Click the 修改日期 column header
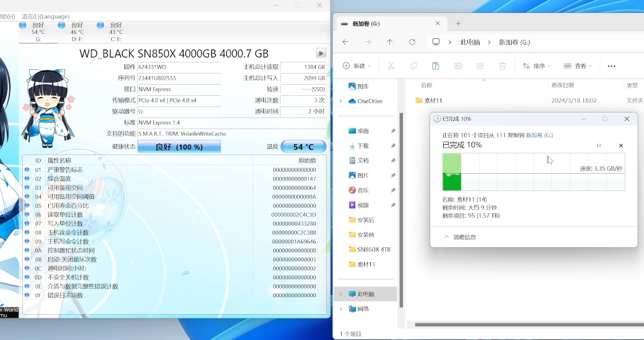 [562, 85]
